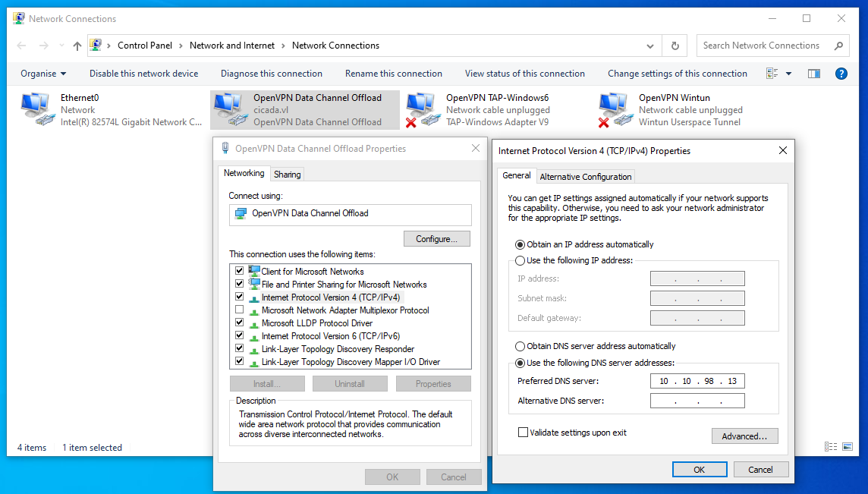Select Obtain DNS server address automatically

point(520,346)
